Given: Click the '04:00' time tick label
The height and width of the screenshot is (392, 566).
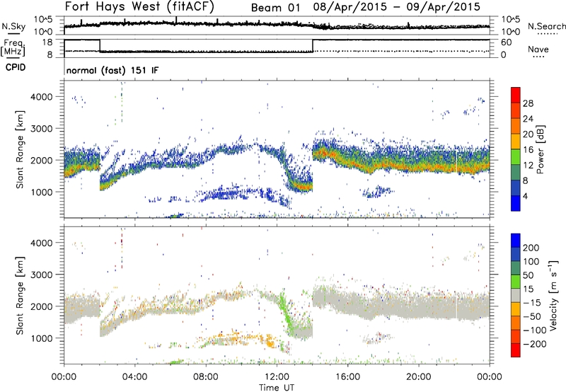Looking at the screenshot, I should [x=134, y=377].
